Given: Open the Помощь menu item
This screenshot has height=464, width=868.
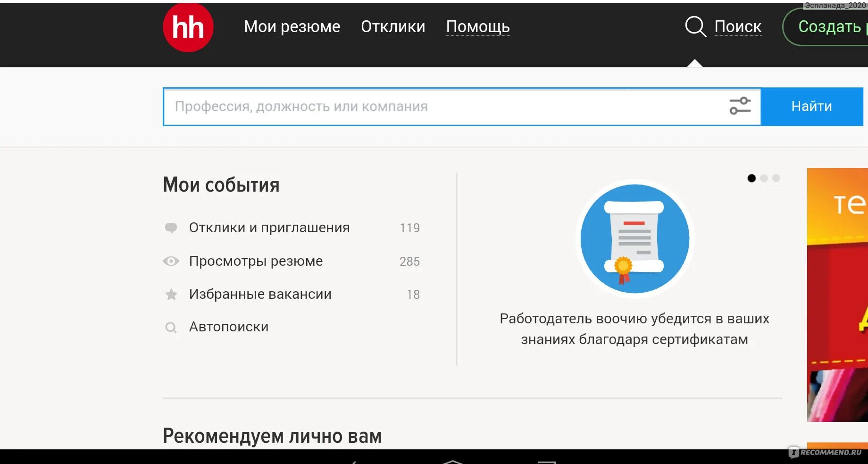Looking at the screenshot, I should click(478, 27).
